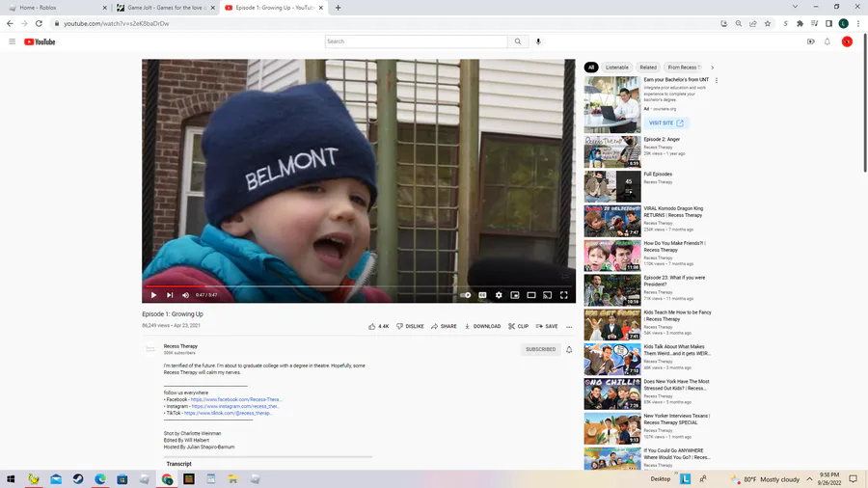This screenshot has height=488, width=868.
Task: Skip to next video button
Action: [x=170, y=295]
